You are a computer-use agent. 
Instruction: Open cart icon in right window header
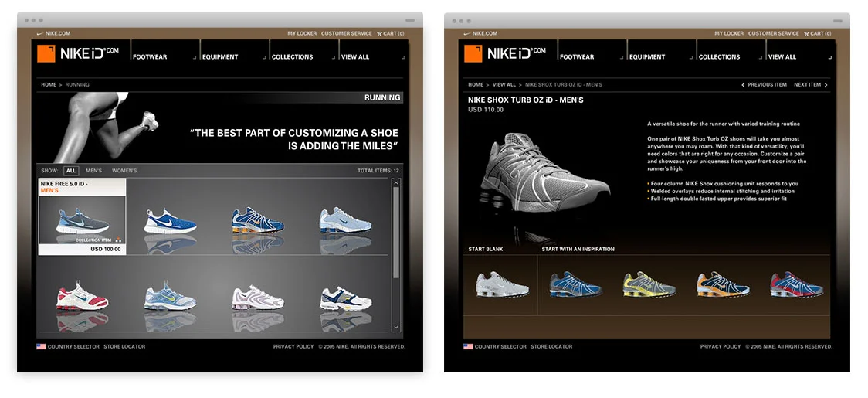(807, 34)
